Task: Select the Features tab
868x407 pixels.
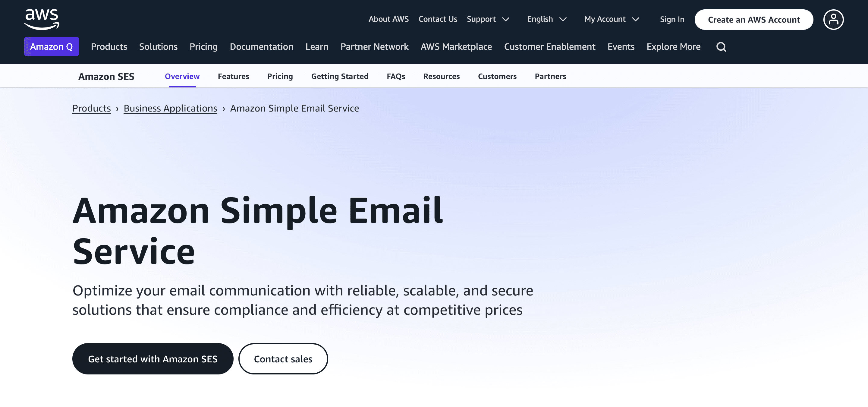Action: 233,75
